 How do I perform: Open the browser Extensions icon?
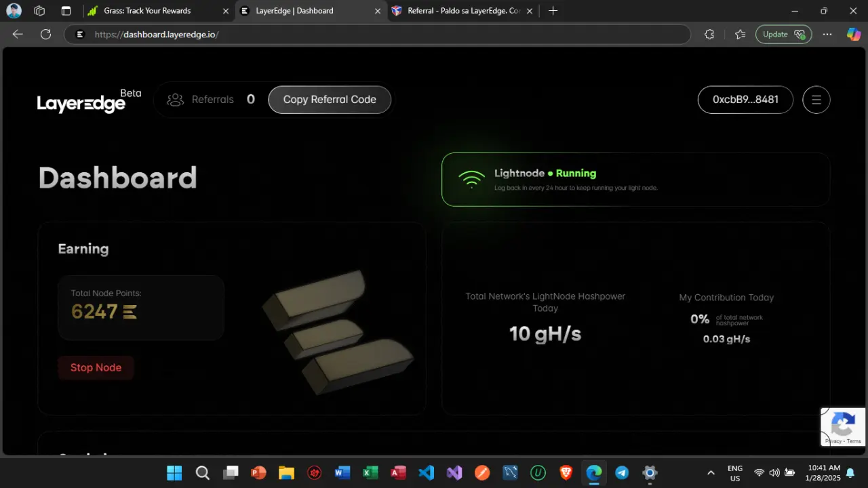point(709,35)
